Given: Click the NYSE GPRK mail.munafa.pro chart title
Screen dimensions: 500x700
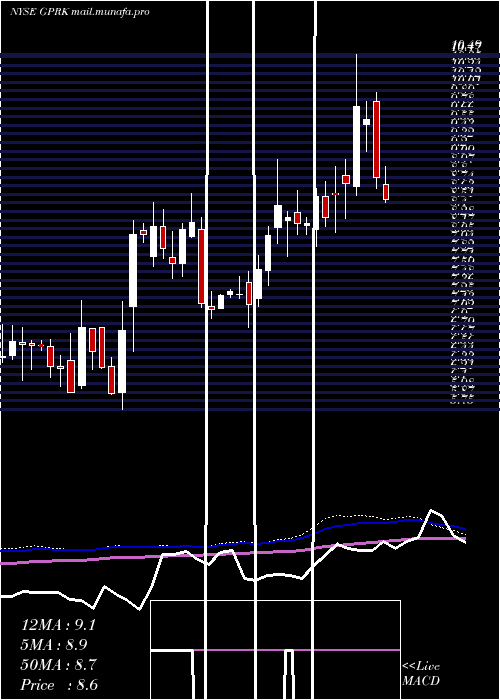Looking at the screenshot, I should pos(79,12).
